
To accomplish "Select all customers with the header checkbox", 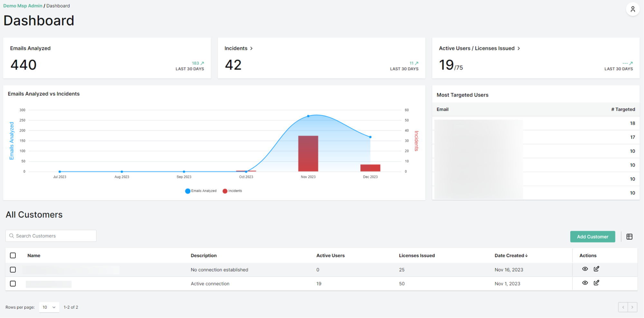I will (x=13, y=255).
